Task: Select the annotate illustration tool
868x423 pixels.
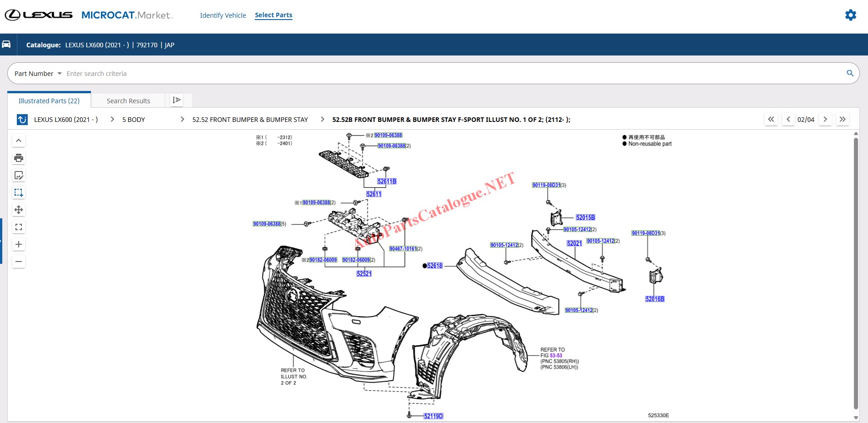Action: [19, 175]
